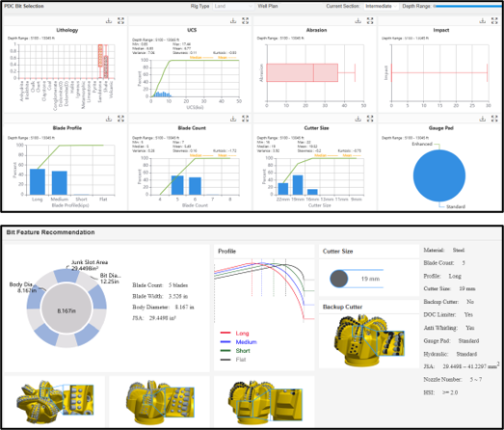Expand Impact chart to fullscreen
Viewport: 504px width, 430px height.
click(494, 21)
